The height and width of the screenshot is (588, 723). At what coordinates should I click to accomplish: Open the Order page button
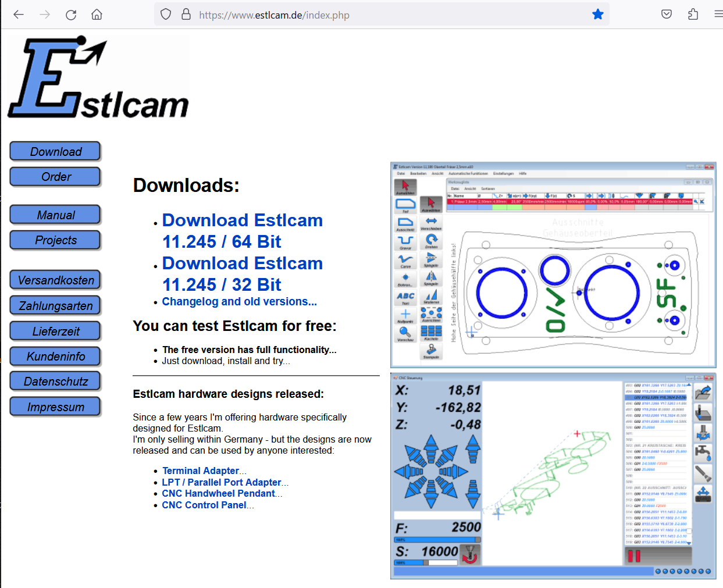55,177
